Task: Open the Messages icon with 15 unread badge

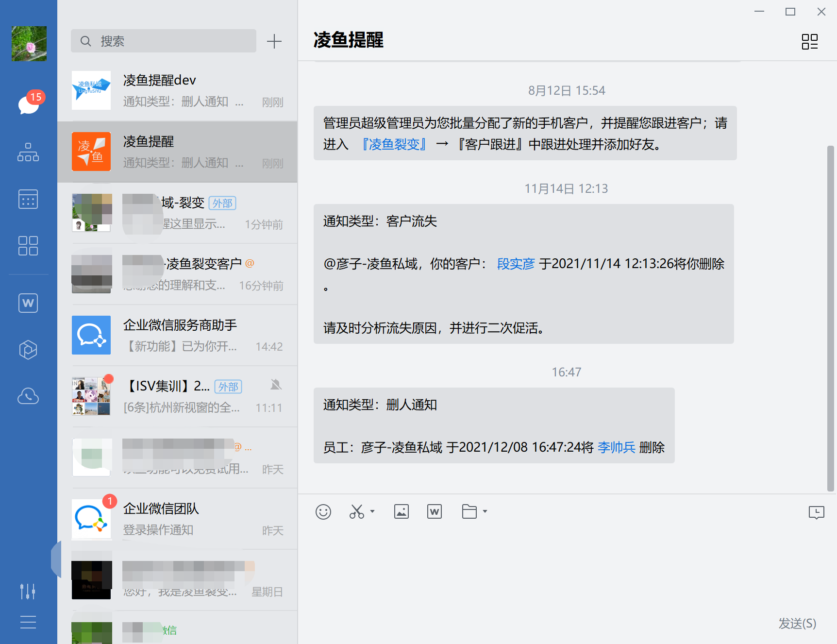Action: click(x=29, y=103)
